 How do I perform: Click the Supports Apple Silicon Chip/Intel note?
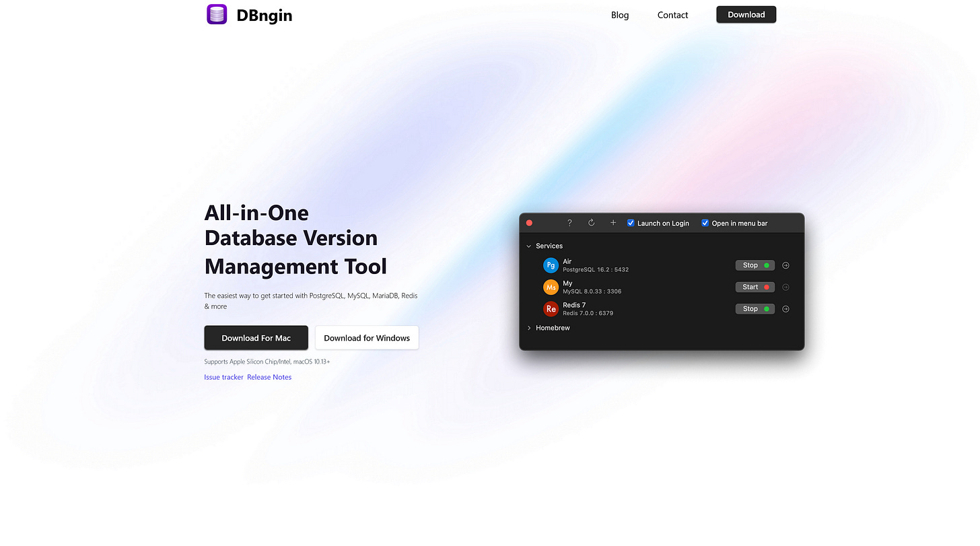coord(267,362)
